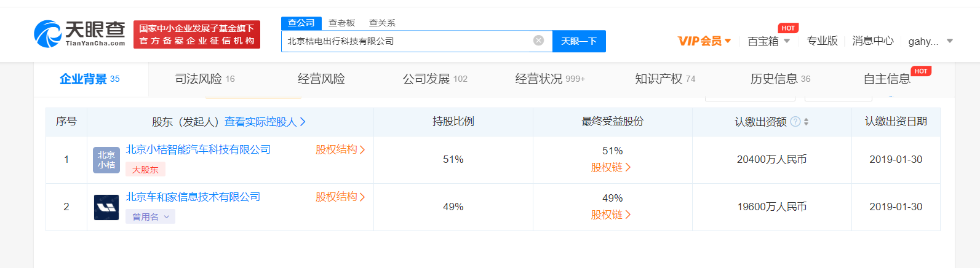The width and height of the screenshot is (980, 268).
Task: Open the 知识产权 tab
Action: pyautogui.click(x=664, y=79)
